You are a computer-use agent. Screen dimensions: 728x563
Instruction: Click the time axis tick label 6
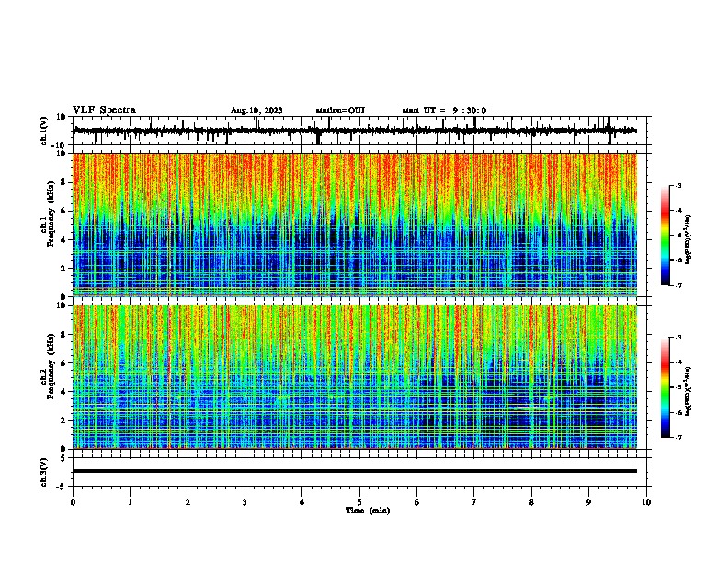[417, 502]
